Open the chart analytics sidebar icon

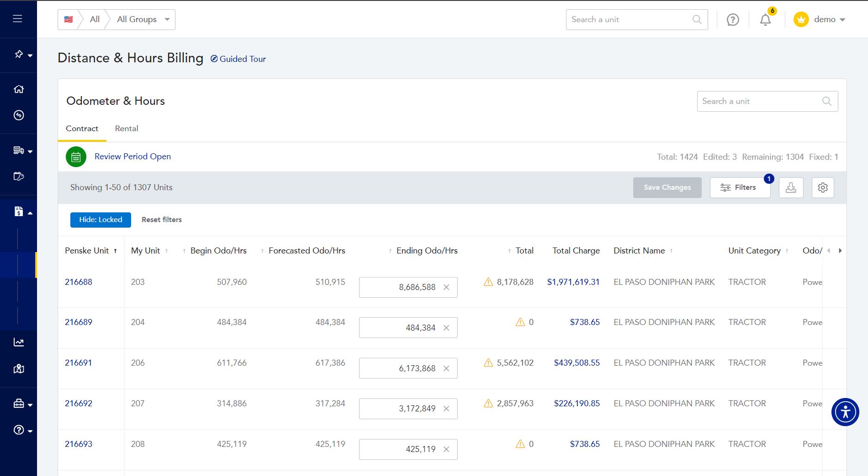(19, 342)
